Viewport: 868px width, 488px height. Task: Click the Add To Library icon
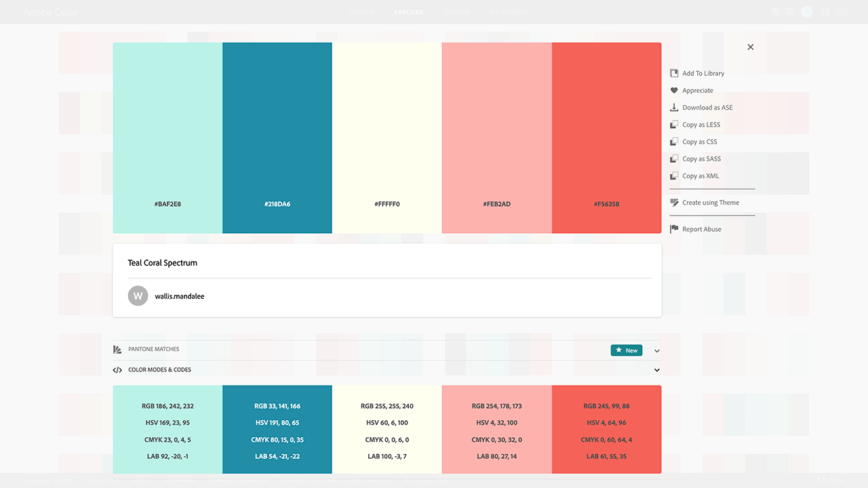tap(674, 73)
